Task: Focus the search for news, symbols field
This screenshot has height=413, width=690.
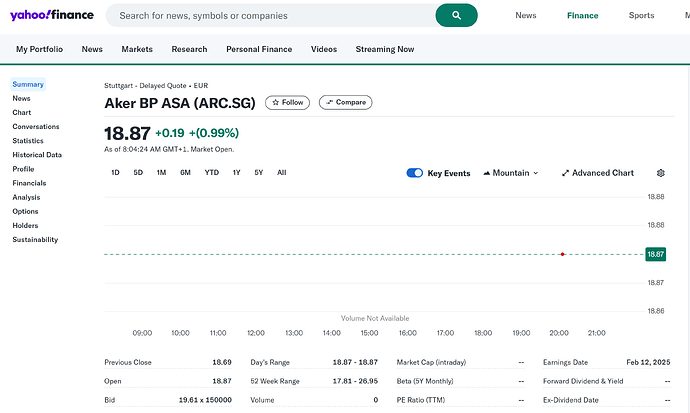Action: 271,15
